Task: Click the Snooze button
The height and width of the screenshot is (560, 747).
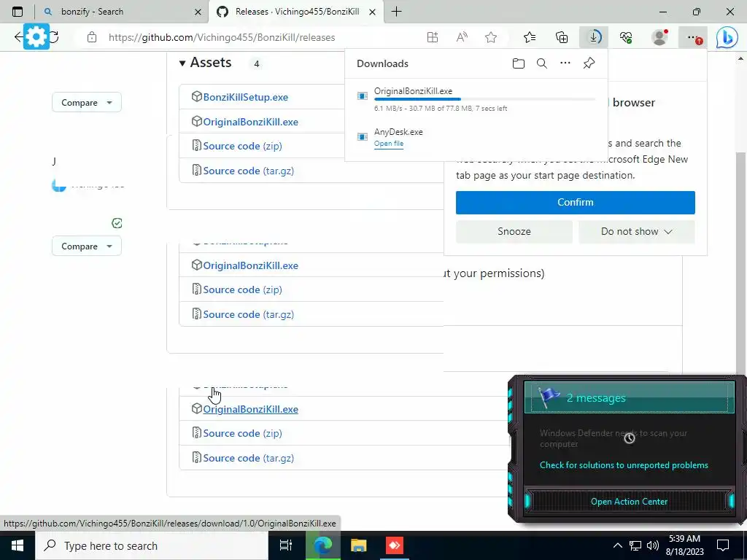Action: (x=514, y=231)
